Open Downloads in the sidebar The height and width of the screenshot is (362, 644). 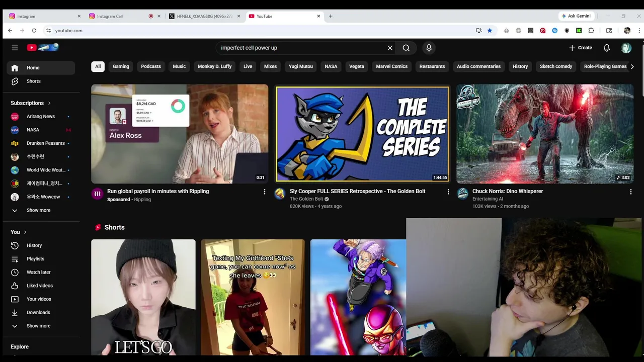click(41, 312)
